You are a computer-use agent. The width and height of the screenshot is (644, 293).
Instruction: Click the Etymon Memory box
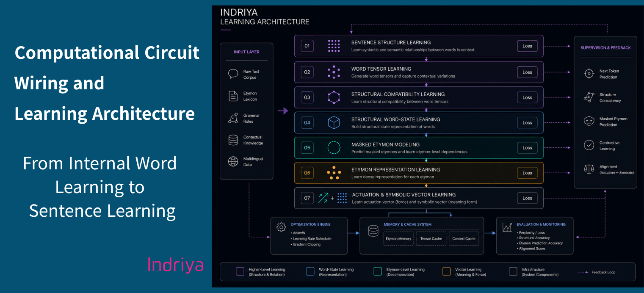point(398,238)
